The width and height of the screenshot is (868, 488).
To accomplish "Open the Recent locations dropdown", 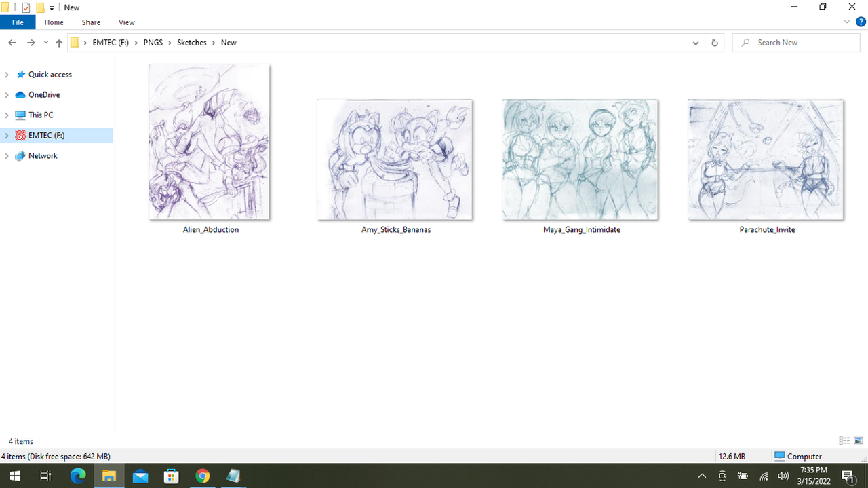I will [45, 43].
